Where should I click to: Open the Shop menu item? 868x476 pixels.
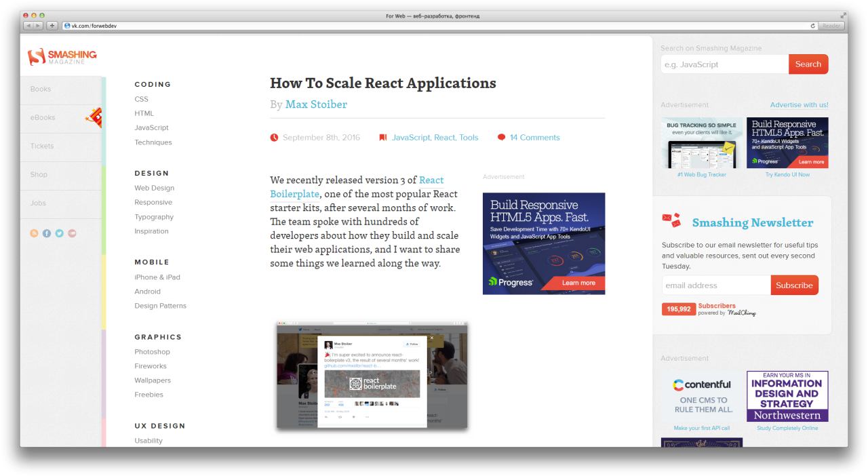[x=39, y=174]
